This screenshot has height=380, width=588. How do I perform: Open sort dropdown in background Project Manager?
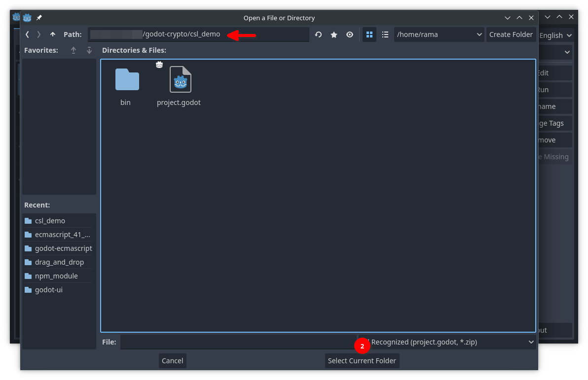click(x=555, y=52)
